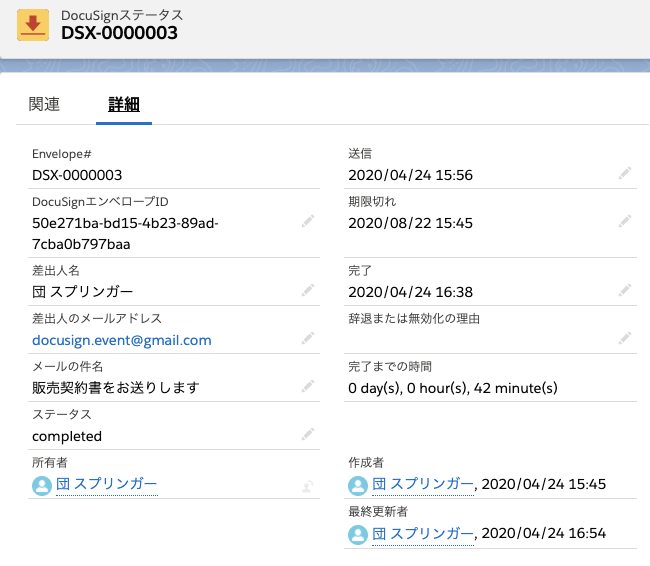Edit the DocuSignエンベロープID field pencil

click(308, 221)
